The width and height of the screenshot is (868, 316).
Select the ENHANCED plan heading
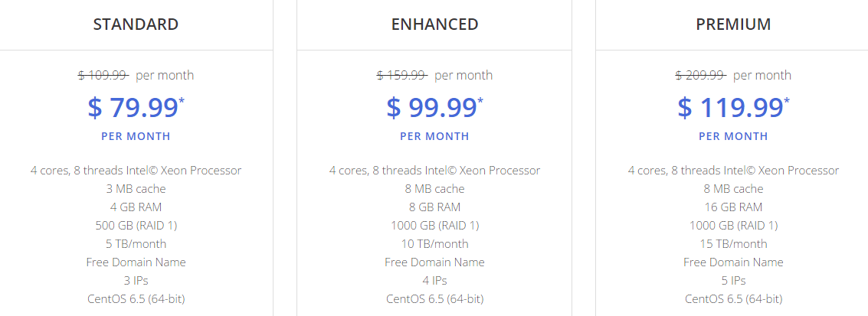coord(434,24)
